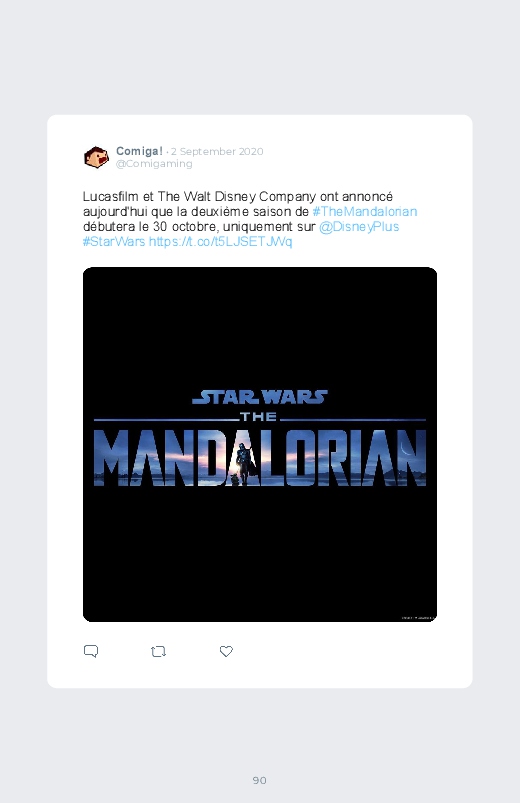
Task: Click the crescent moon inside the letter N
Action: [x=405, y=448]
